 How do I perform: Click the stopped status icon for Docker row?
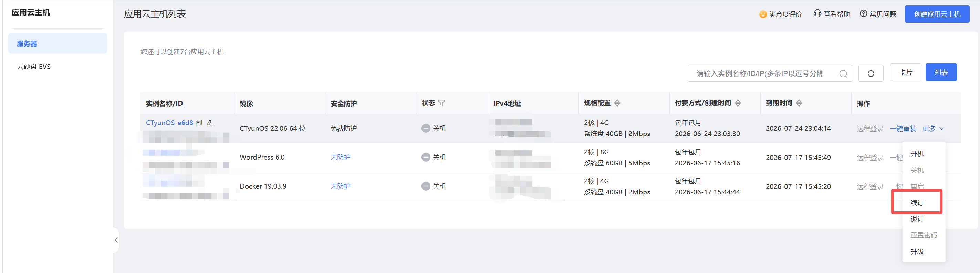[x=426, y=186]
